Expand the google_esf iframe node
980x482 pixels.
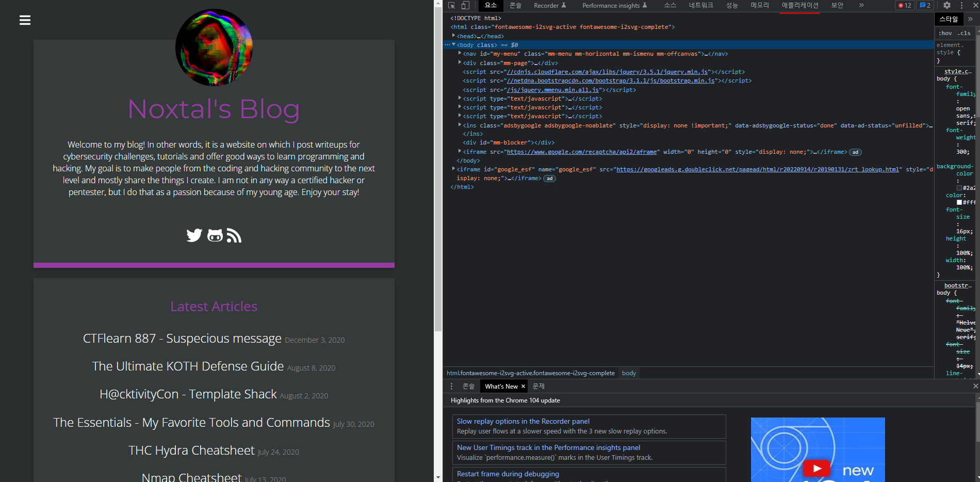pyautogui.click(x=454, y=169)
